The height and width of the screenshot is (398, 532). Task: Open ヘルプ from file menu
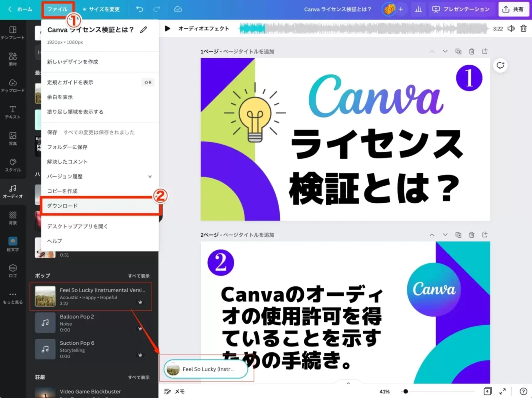(x=100, y=241)
